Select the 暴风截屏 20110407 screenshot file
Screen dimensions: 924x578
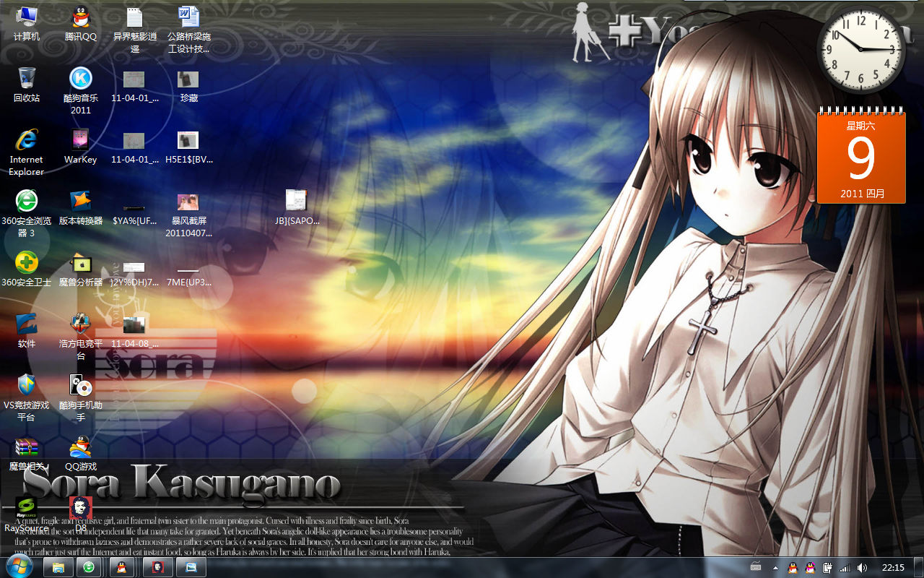188,215
